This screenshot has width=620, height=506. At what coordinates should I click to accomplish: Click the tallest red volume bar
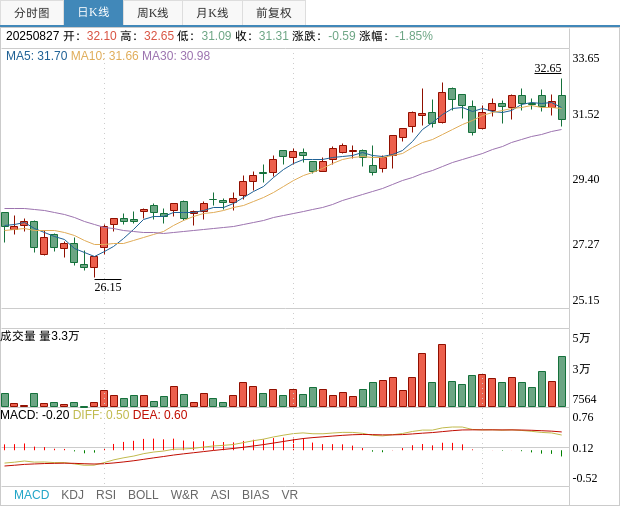tap(442, 376)
